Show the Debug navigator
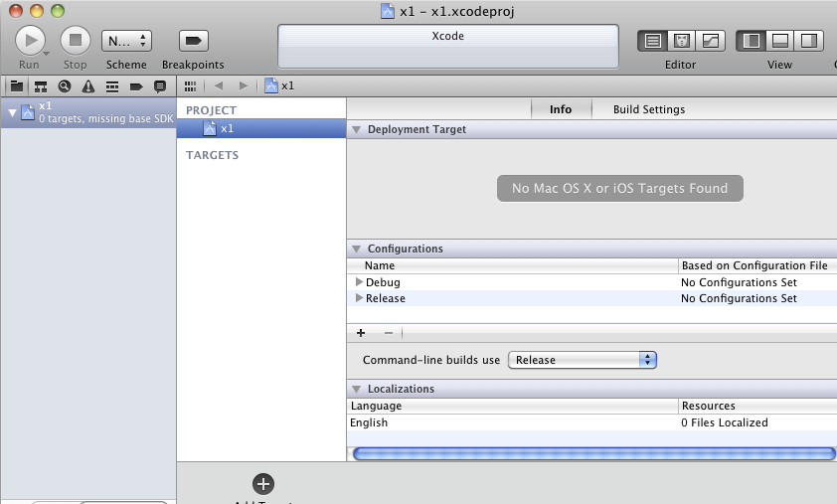837x504 pixels. (112, 85)
